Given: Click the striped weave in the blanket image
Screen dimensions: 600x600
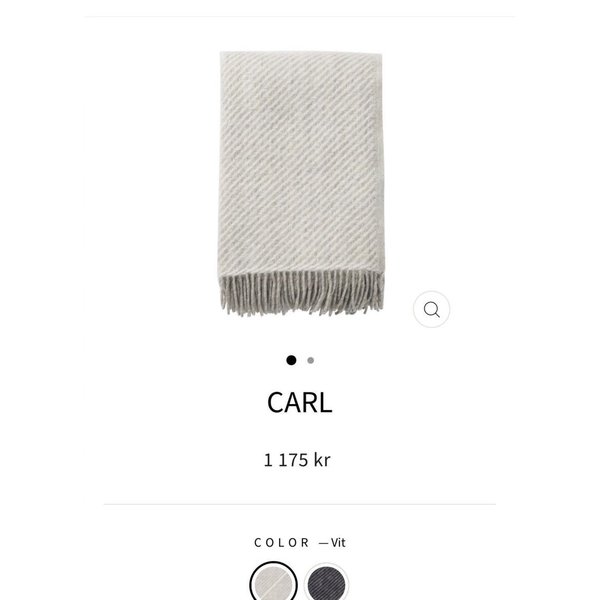Looking at the screenshot, I should coord(298,161).
